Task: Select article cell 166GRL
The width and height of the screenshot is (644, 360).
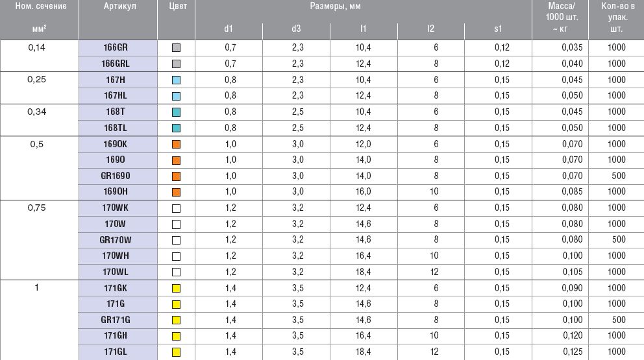Action: tap(118, 64)
